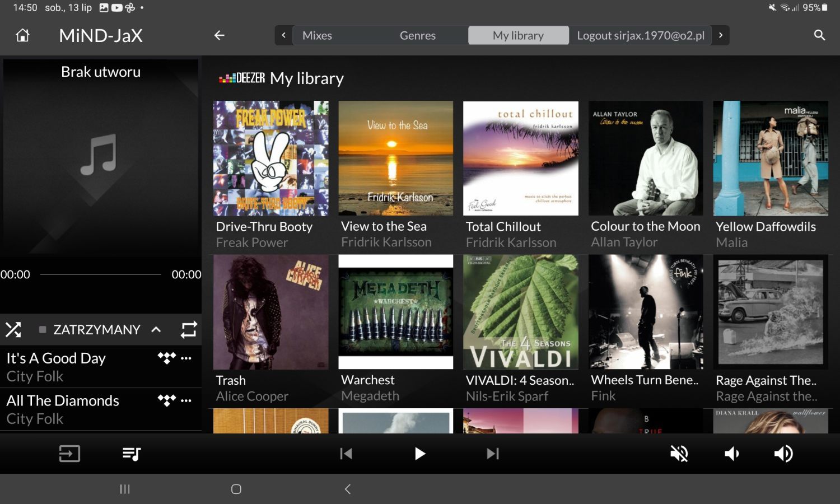
Task: Open Total Chillout album cover
Action: (x=521, y=158)
